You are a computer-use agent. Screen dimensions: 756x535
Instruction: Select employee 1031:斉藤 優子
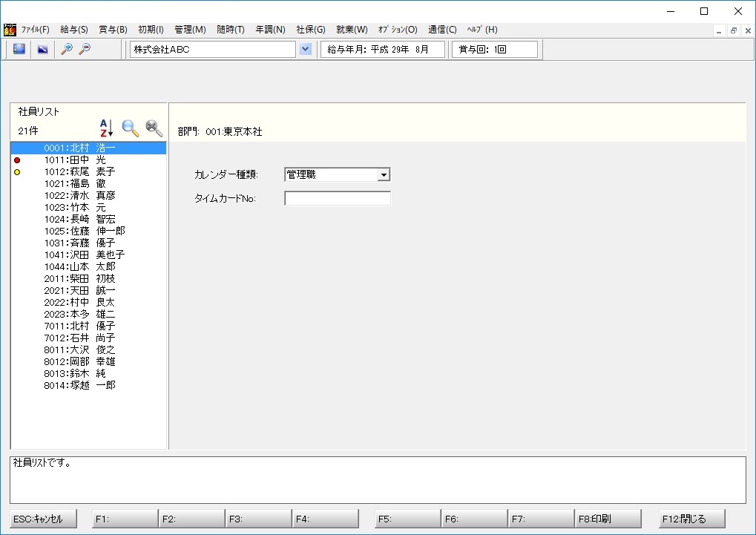click(89, 243)
